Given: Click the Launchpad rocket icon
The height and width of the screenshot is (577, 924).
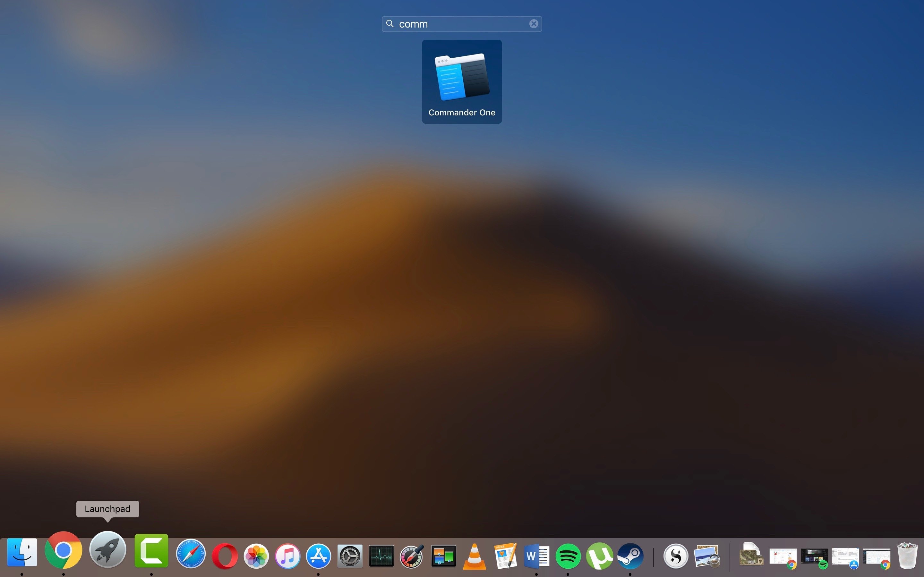Looking at the screenshot, I should point(108,550).
